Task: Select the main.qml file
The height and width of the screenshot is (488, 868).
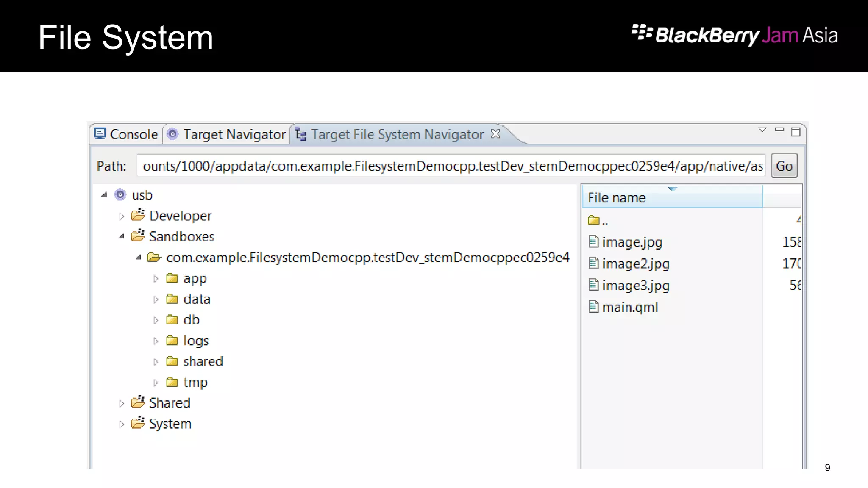Action: 630,308
